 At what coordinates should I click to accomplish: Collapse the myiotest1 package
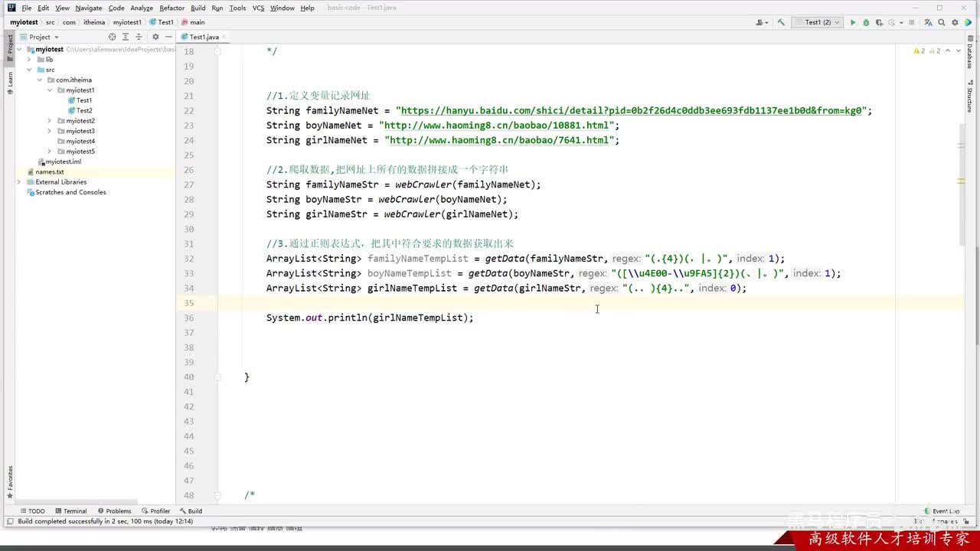50,90
